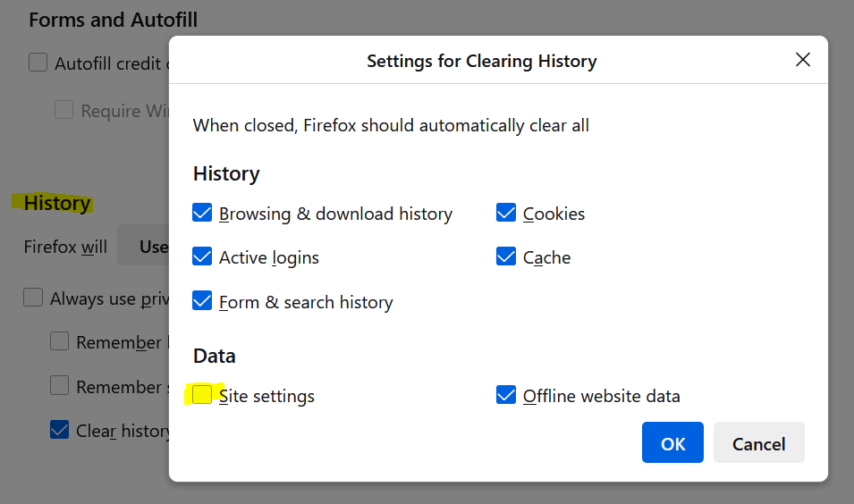This screenshot has height=504, width=854.
Task: Toggle Form & search history checkbox
Action: tap(202, 301)
